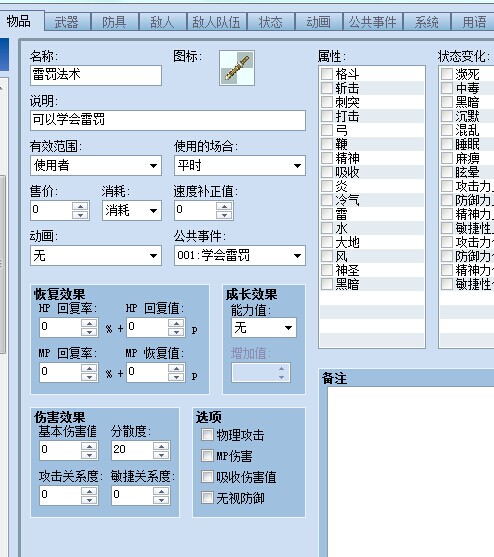Click the 说明 field with 可以学会雷罚
The height and width of the screenshot is (557, 494).
click(x=168, y=120)
